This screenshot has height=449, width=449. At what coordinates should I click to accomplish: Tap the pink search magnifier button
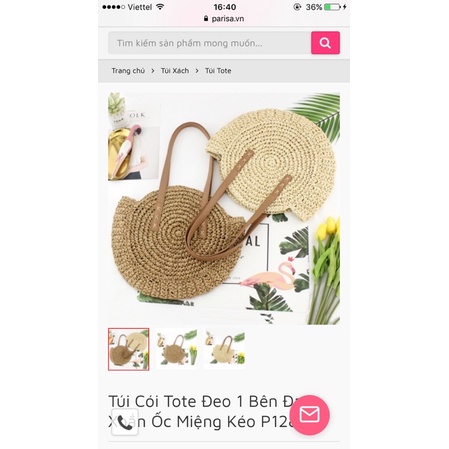point(325,43)
